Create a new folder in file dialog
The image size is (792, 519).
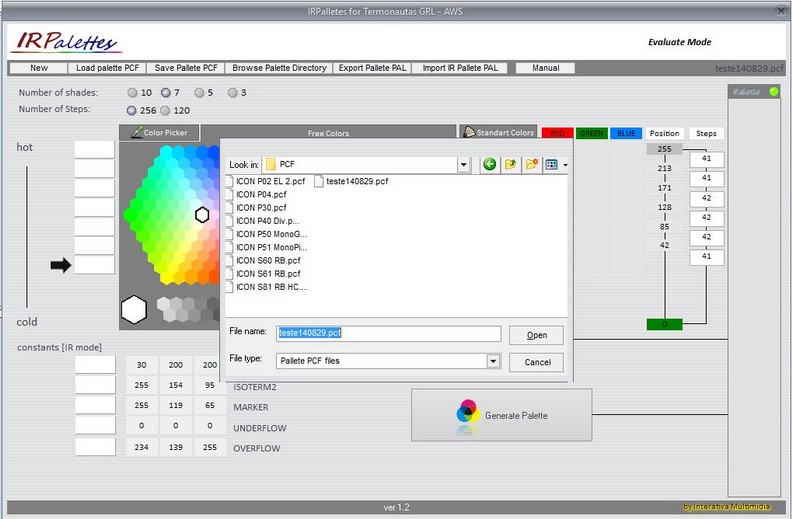(x=532, y=164)
